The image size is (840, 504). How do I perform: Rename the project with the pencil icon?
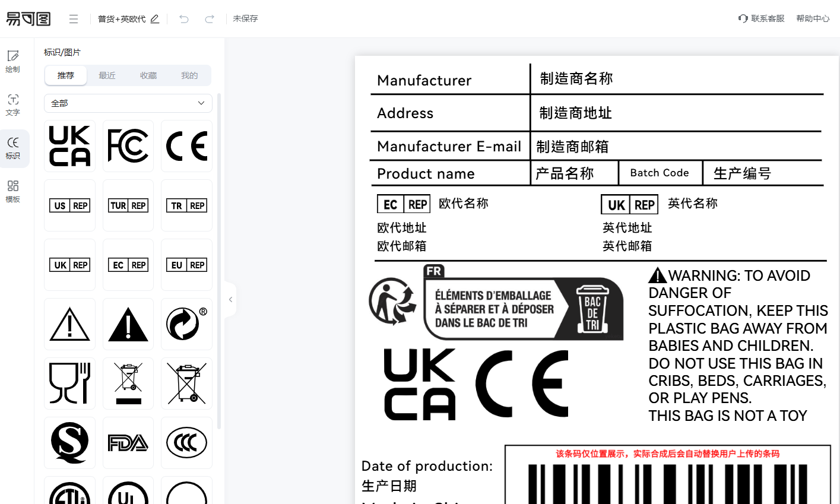click(x=154, y=19)
